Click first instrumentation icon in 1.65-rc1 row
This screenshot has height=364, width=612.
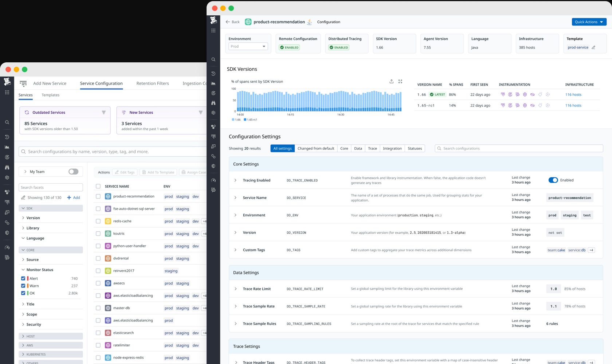503,105
